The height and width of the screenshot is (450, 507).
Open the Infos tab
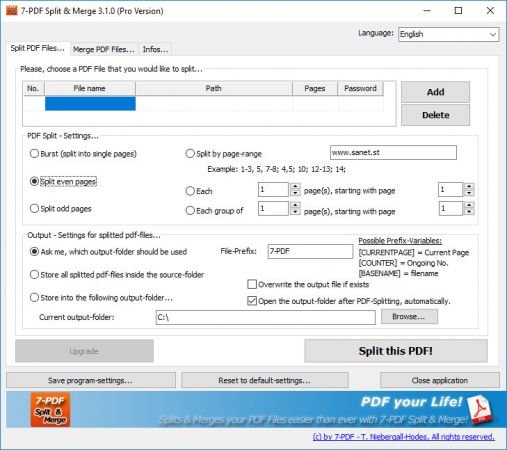pos(155,49)
